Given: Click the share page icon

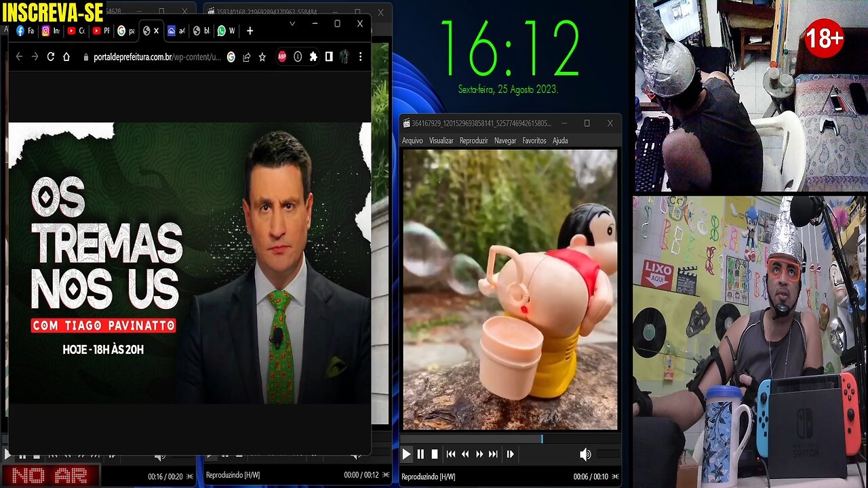Looking at the screenshot, I should point(247,57).
